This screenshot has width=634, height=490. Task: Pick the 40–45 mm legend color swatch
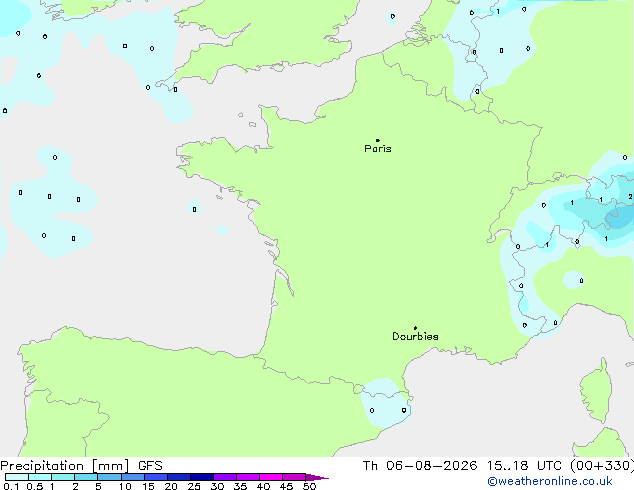[271, 477]
